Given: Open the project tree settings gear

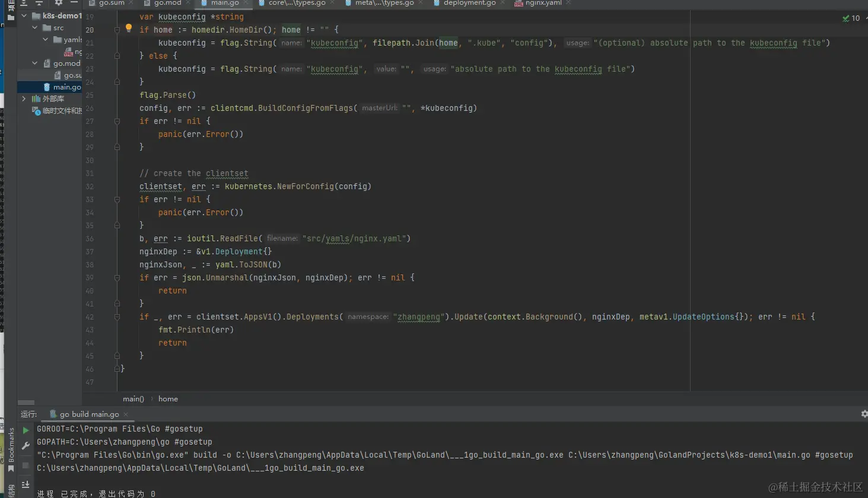Looking at the screenshot, I should (58, 3).
